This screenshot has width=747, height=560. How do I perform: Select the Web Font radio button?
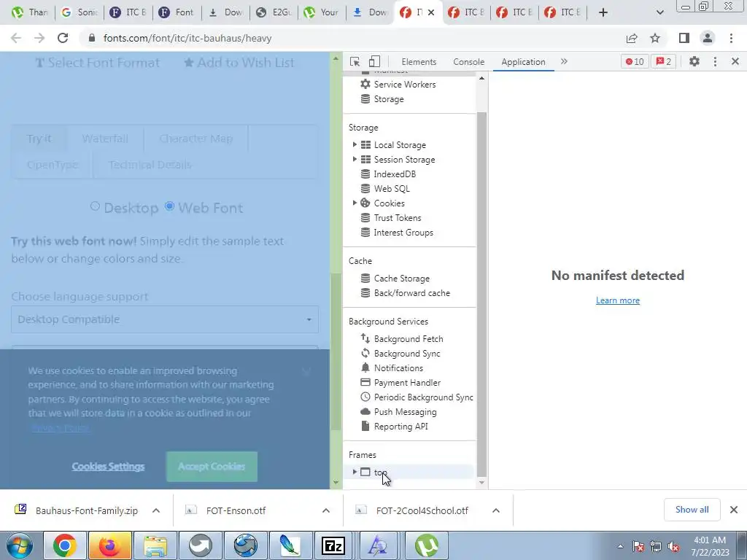pyautogui.click(x=169, y=206)
